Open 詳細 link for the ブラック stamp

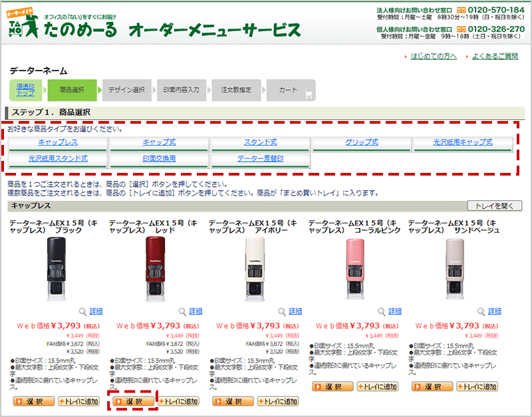tap(96, 311)
